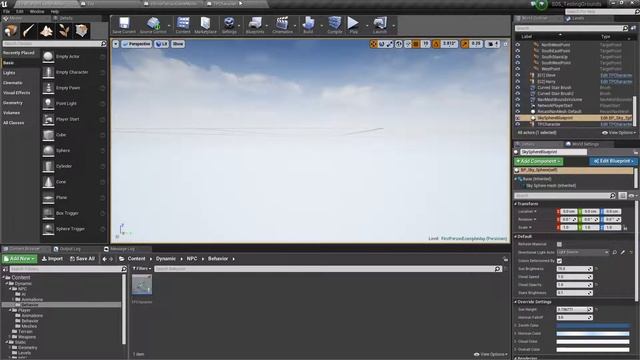Switch to the Levels tab
640x360 pixels.
(575, 18)
